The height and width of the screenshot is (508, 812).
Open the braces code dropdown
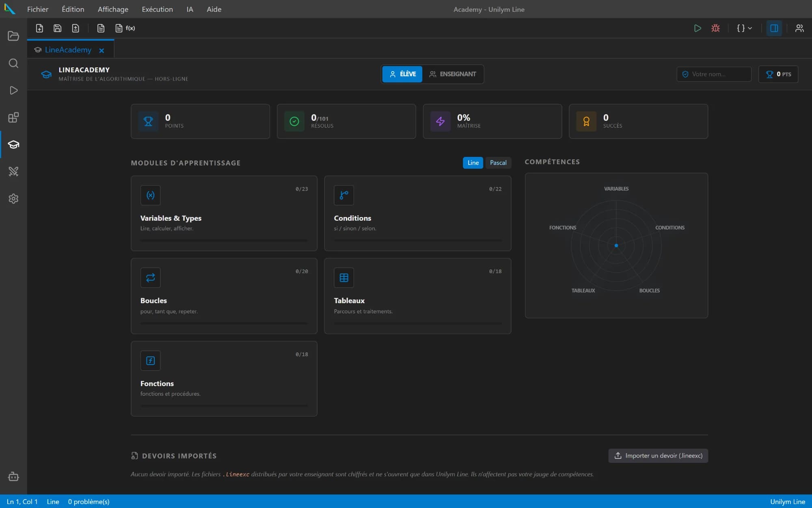pos(744,28)
